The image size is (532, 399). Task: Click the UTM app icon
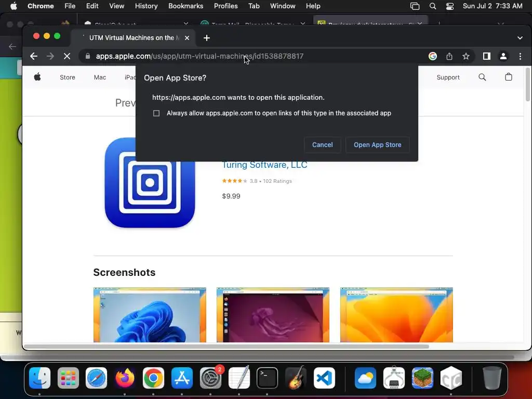point(150,182)
